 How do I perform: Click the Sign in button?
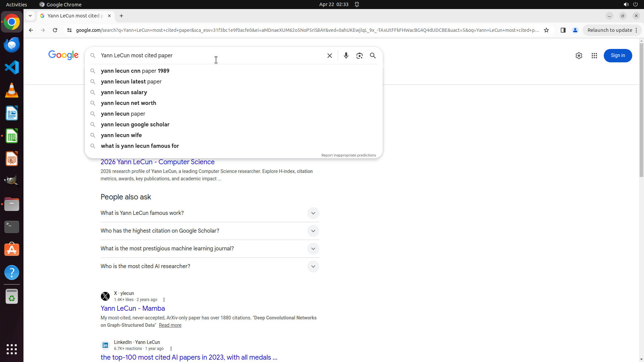pos(618,56)
